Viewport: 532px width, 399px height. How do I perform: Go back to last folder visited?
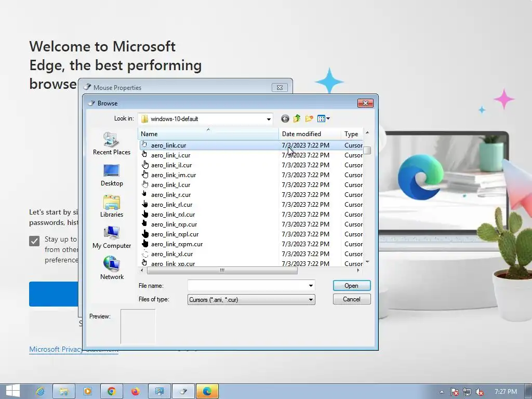[285, 118]
